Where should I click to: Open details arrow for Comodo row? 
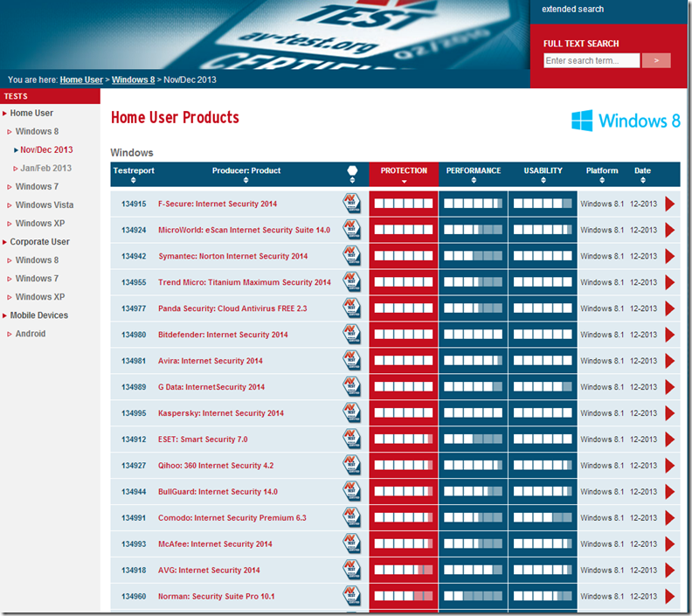(670, 518)
